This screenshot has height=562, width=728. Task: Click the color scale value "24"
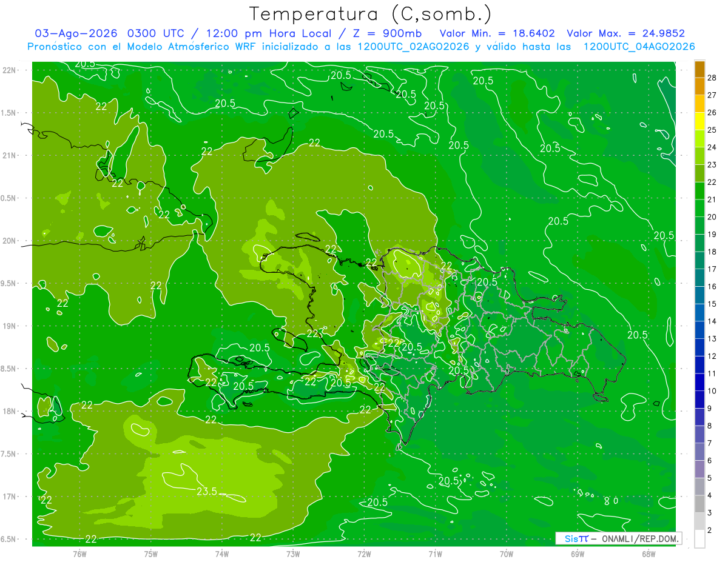pyautogui.click(x=712, y=147)
